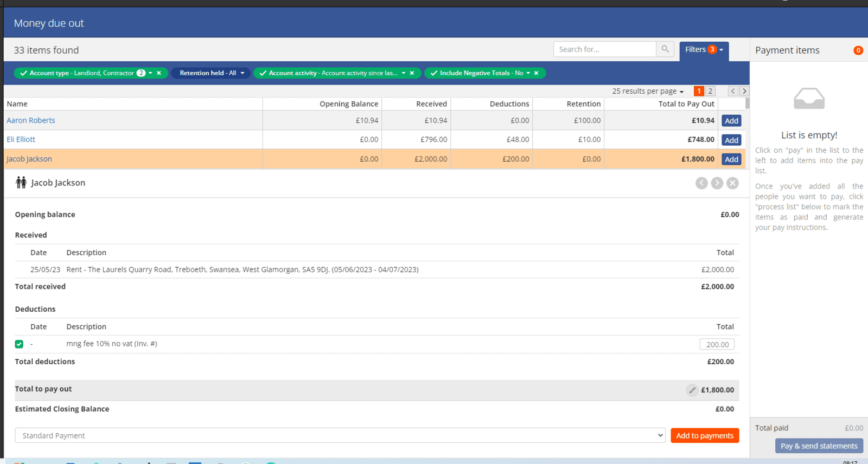Open the Standard Payment dropdown
The image size is (868, 464).
[x=340, y=436]
